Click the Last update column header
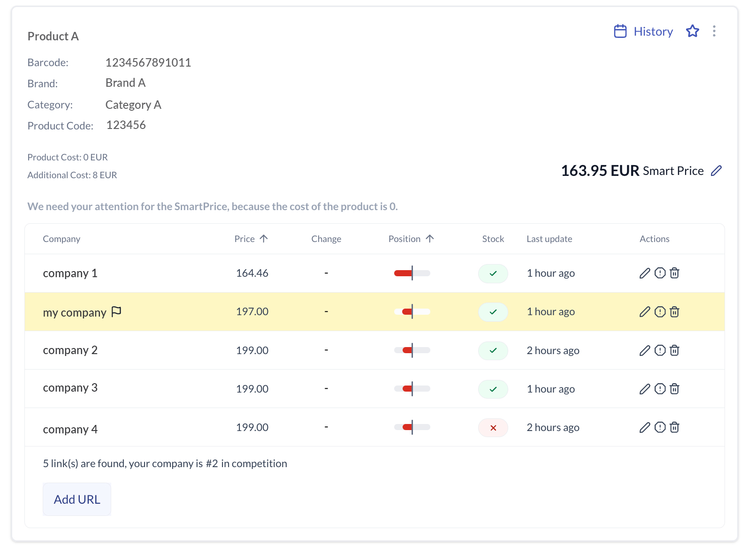The image size is (748, 560). pos(549,239)
